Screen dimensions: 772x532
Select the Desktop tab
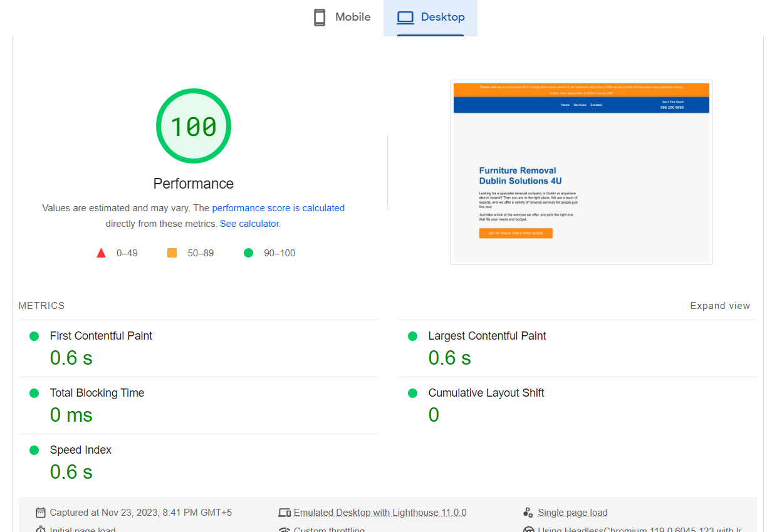(x=430, y=17)
